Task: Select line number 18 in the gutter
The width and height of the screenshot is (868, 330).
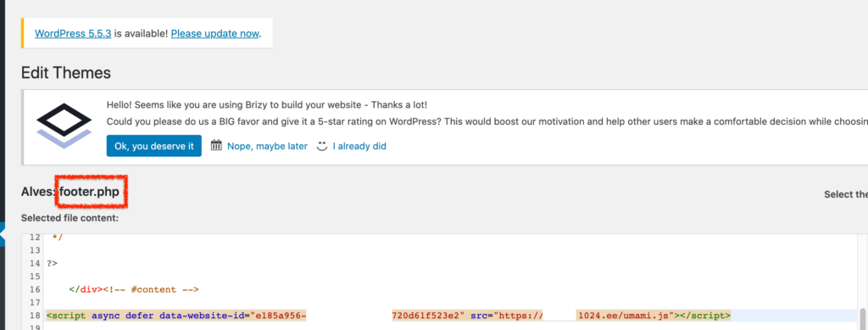Action: point(35,316)
